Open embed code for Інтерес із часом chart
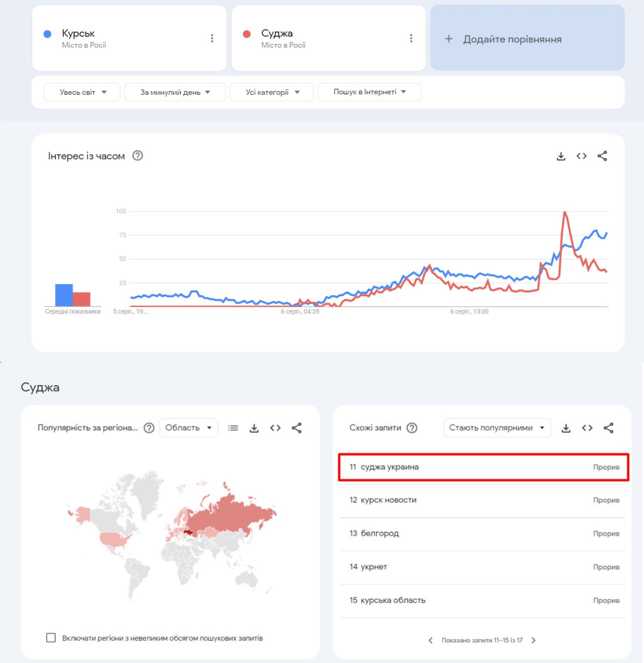 (x=581, y=156)
